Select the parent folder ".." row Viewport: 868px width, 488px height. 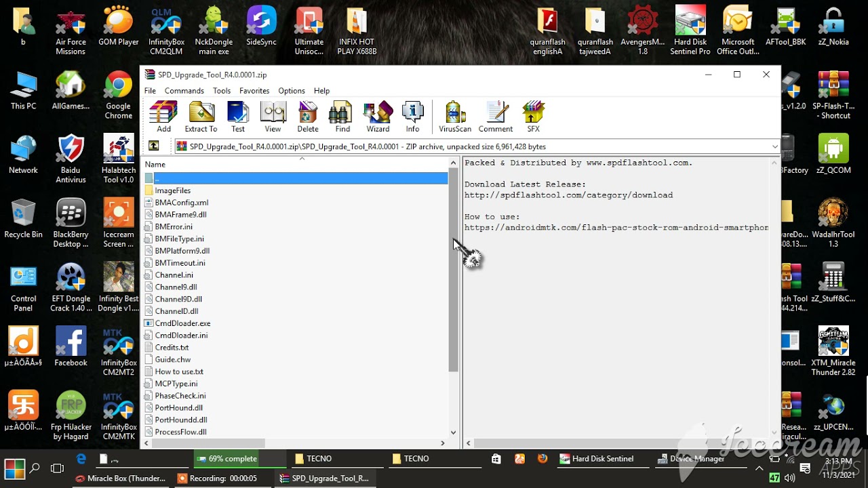295,178
